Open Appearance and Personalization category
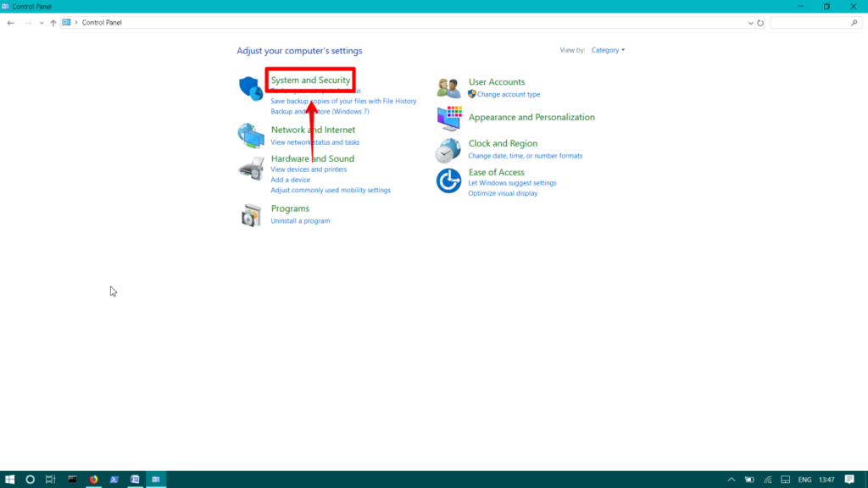Viewport: 868px width, 488px height. (531, 117)
